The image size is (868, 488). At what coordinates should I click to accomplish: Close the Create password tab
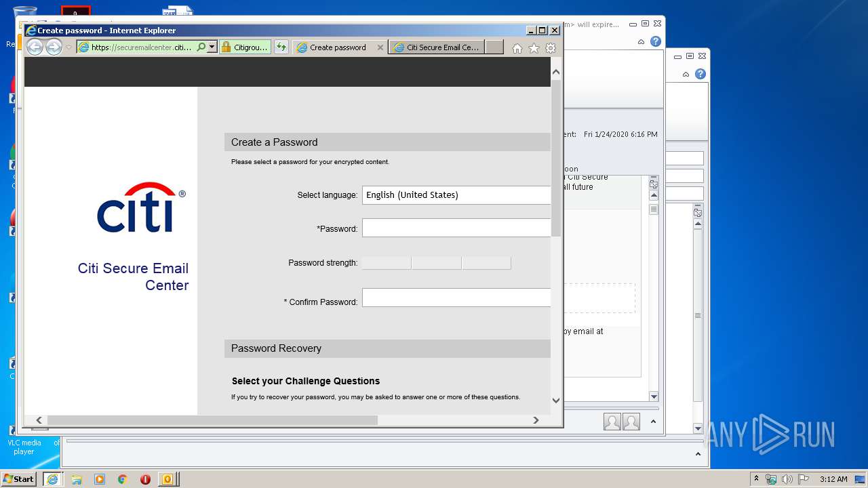click(x=380, y=47)
